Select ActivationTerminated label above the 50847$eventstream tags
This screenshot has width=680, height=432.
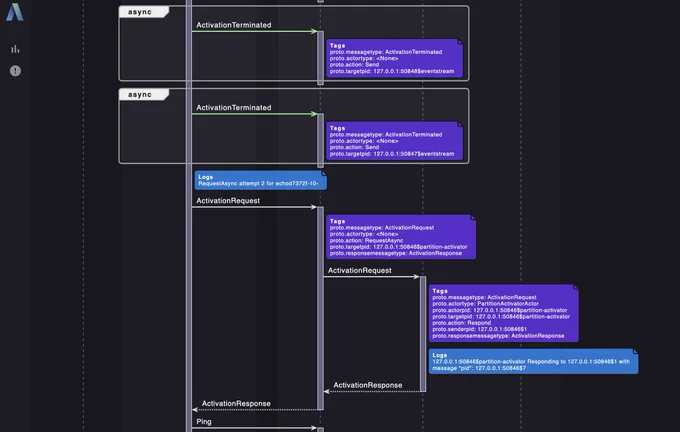click(x=234, y=108)
